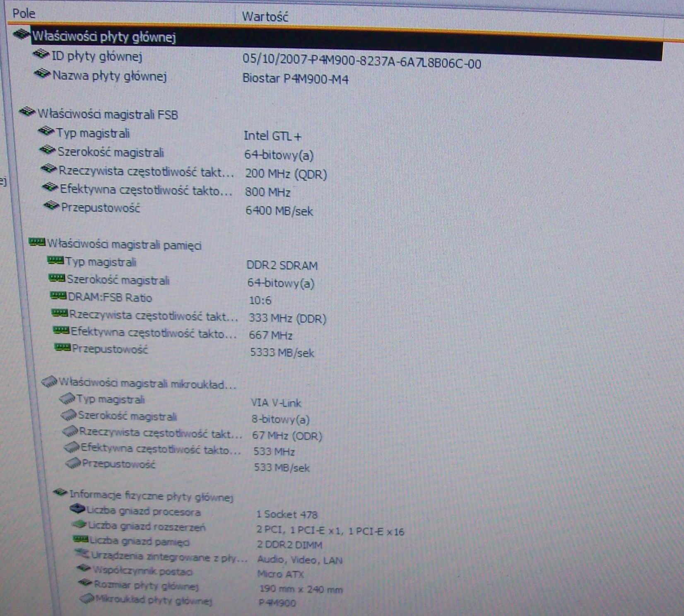
Task: Select the 'Właściwości magistrali pamięci' group header
Action: [124, 244]
